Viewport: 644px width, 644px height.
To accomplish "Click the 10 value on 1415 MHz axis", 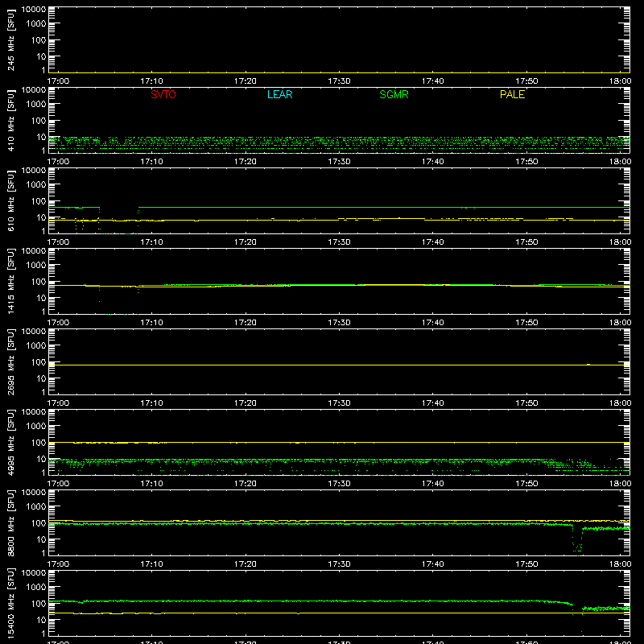I will (x=41, y=298).
